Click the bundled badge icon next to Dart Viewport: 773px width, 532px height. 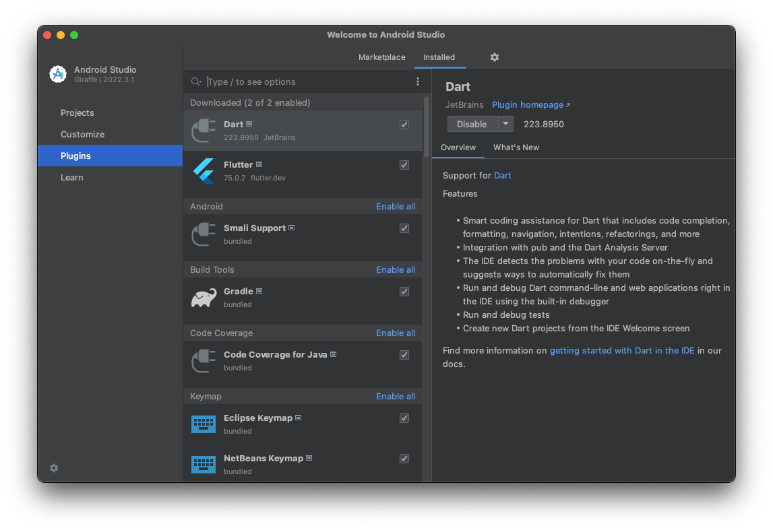249,124
